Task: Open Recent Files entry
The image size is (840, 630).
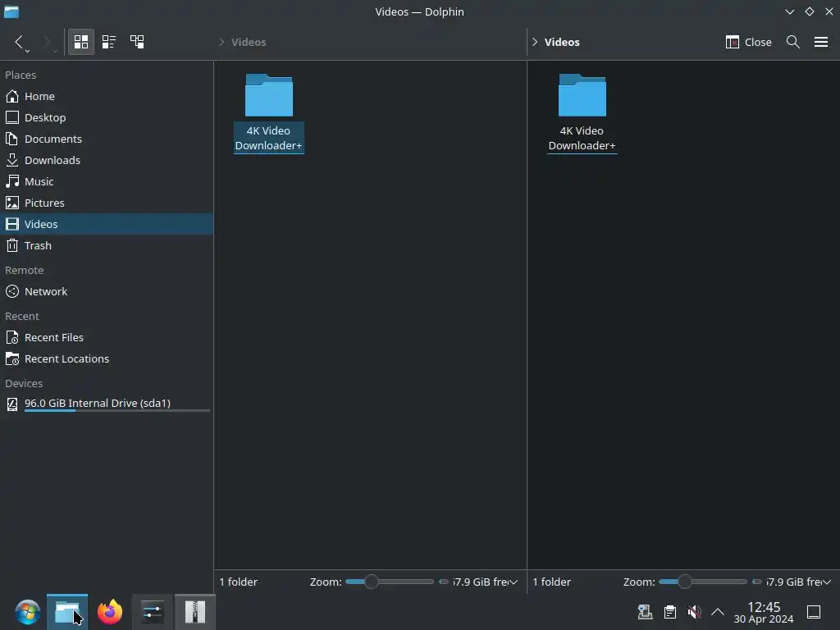Action: coord(107,337)
